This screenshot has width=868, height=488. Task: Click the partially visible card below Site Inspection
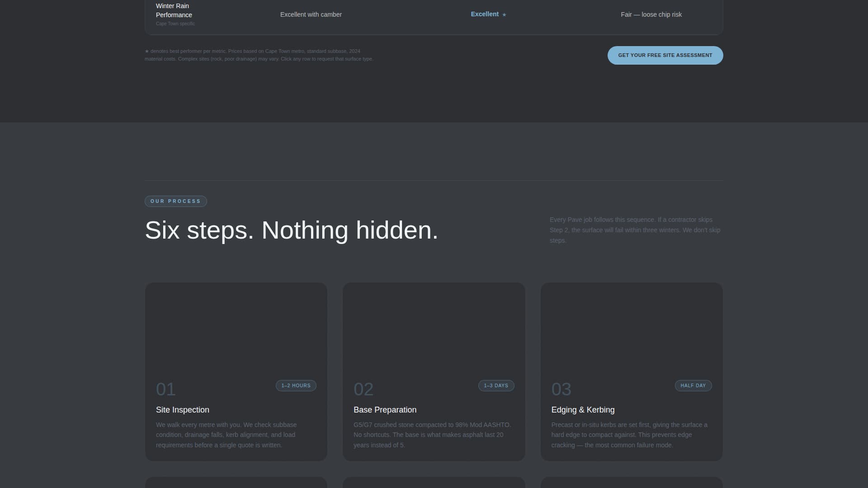[x=236, y=483]
